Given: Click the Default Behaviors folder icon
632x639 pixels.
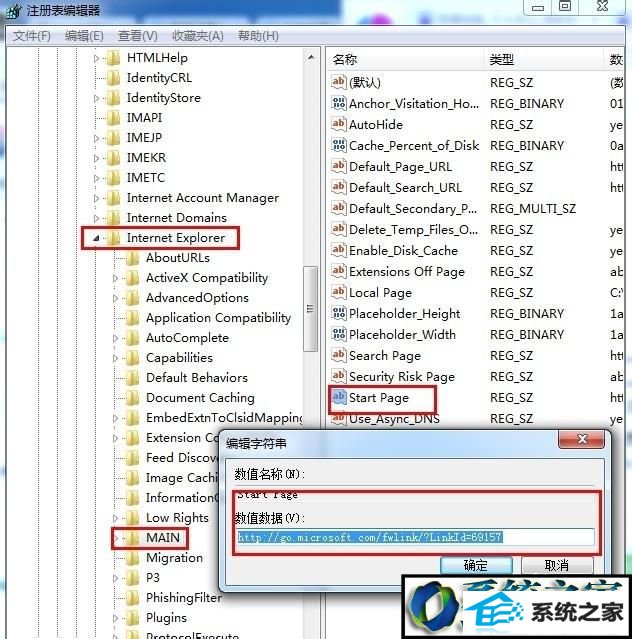Looking at the screenshot, I should (133, 377).
